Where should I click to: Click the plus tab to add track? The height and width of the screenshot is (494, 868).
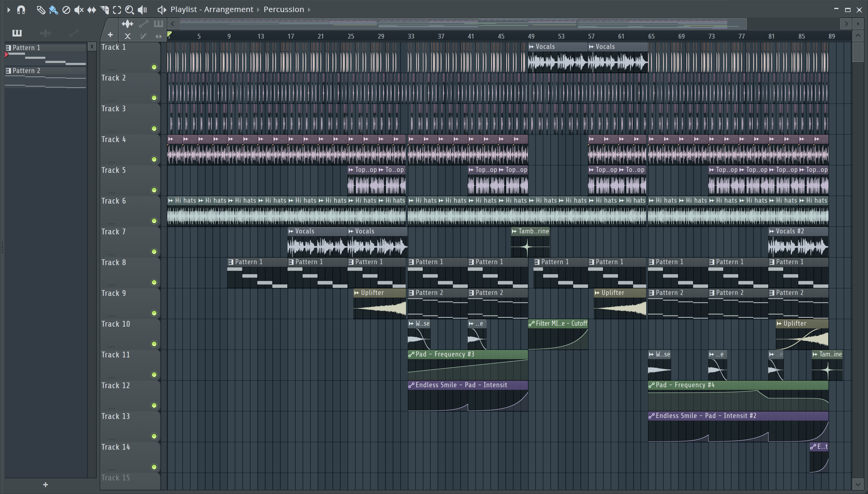tap(110, 35)
